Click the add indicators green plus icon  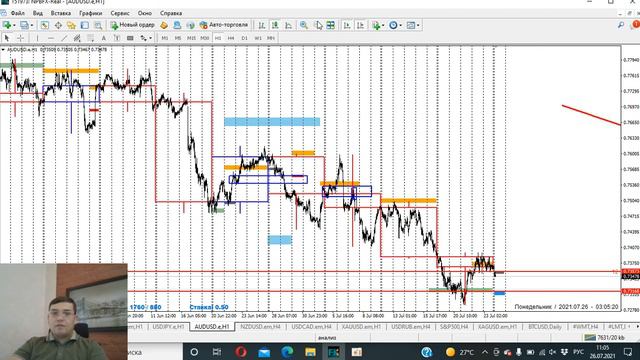[x=376, y=25]
